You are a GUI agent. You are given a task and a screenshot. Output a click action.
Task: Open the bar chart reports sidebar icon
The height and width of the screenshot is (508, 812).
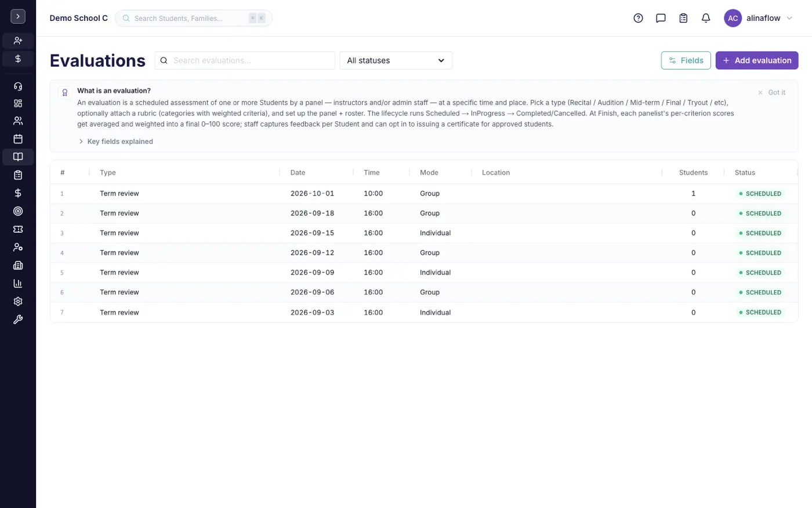point(18,283)
